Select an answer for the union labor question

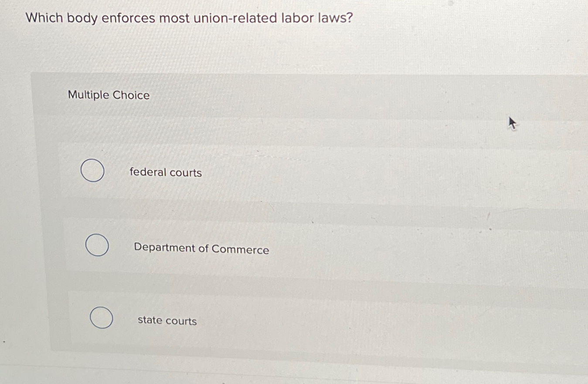coord(92,171)
